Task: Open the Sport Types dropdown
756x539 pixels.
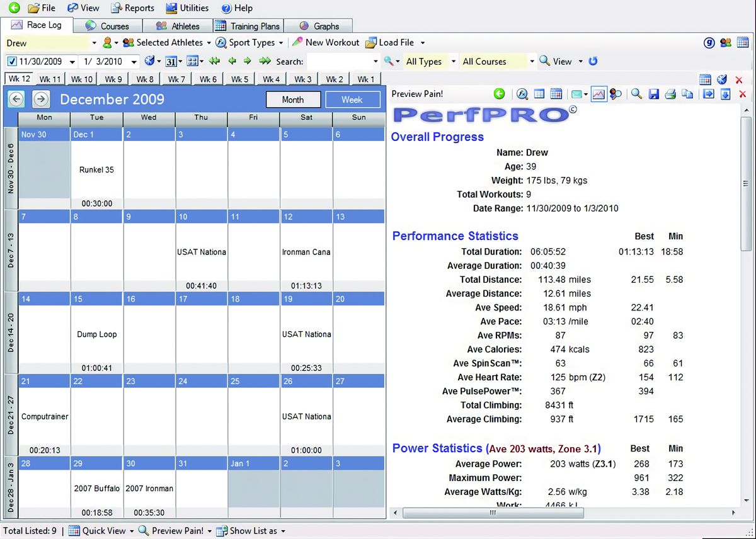Action: [x=249, y=43]
